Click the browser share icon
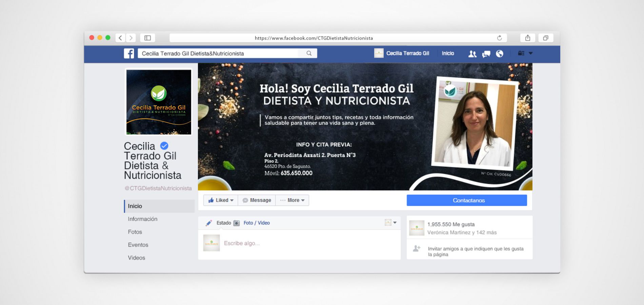Screen dimensions: 644x305 pyautogui.click(x=528, y=38)
